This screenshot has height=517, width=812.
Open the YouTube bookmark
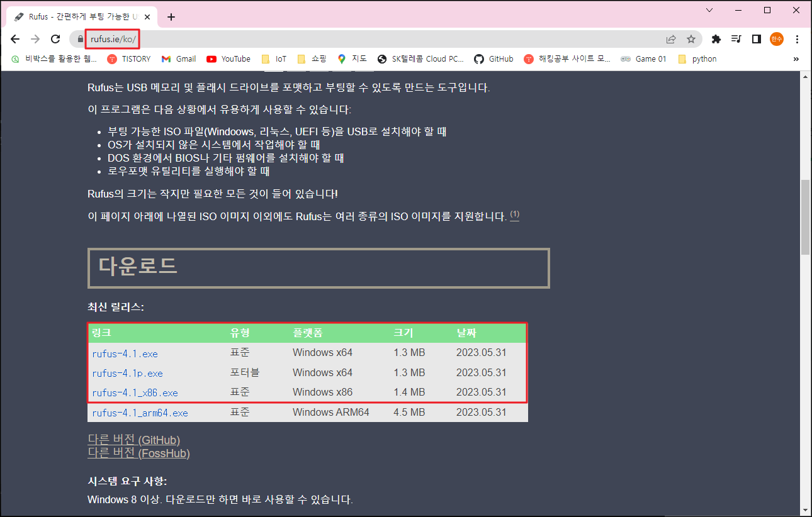228,59
